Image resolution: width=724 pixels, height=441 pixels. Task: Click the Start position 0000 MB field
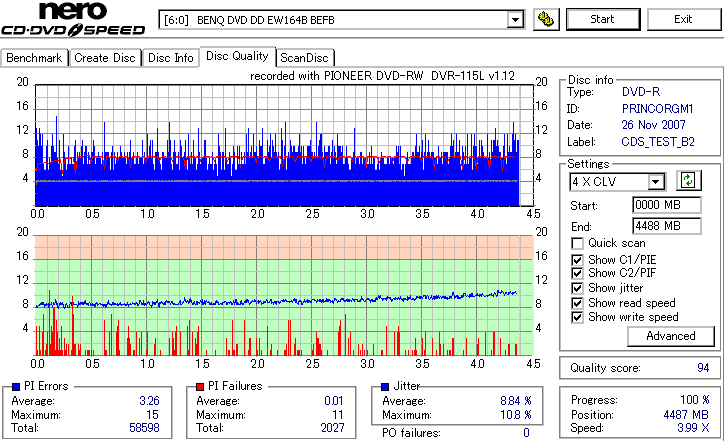click(667, 205)
